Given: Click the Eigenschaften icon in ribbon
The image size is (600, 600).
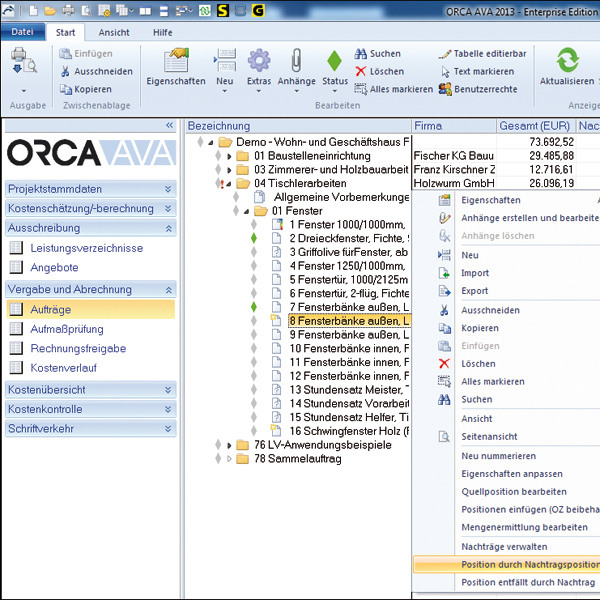Looking at the screenshot, I should point(176,62).
